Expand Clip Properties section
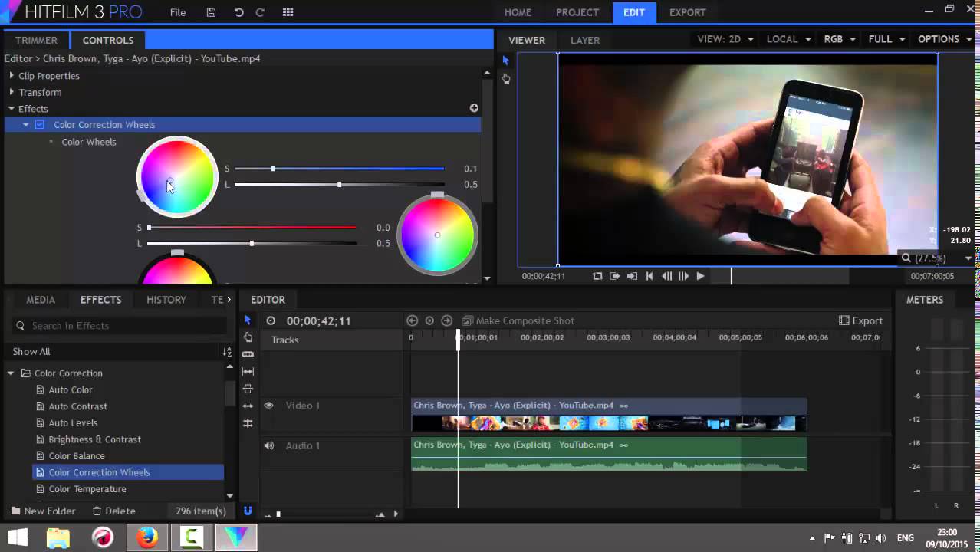The image size is (980, 552). (12, 75)
